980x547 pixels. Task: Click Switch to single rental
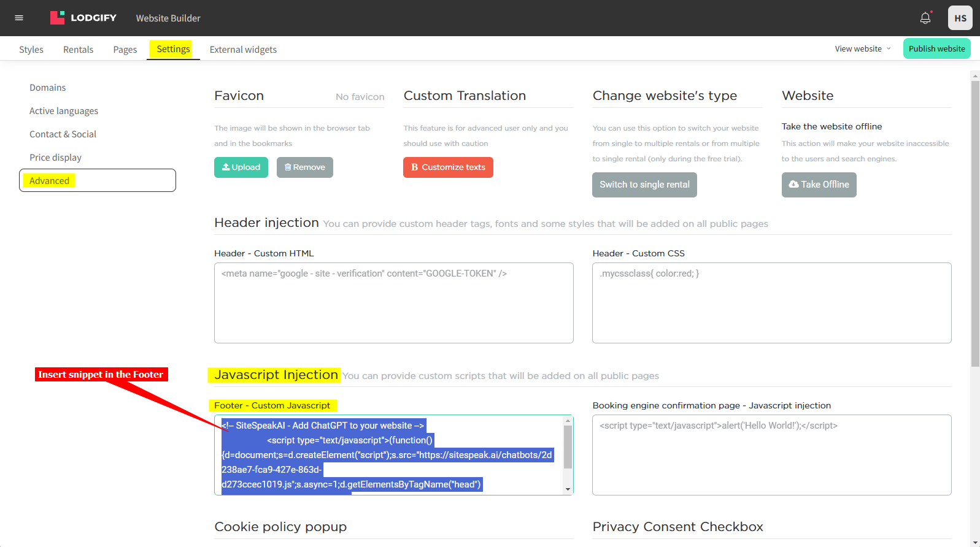[x=644, y=185]
